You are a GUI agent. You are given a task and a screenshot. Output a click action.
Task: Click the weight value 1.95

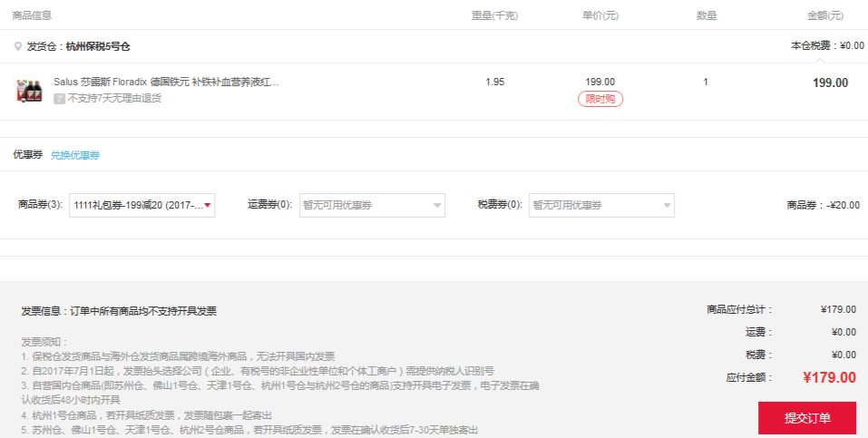pyautogui.click(x=495, y=82)
